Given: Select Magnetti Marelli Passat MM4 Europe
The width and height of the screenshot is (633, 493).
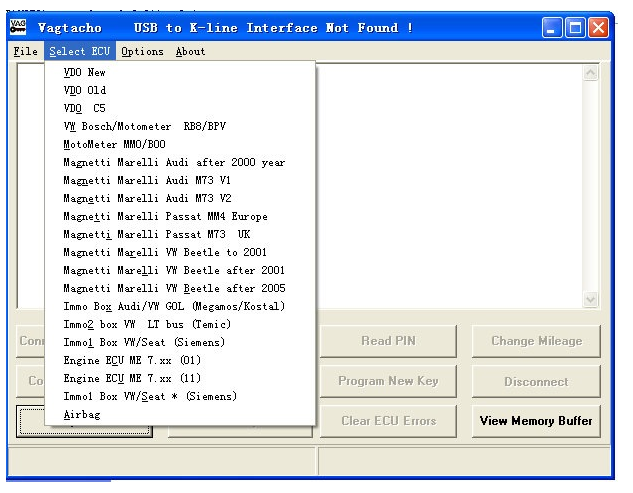Looking at the screenshot, I should coord(165,216).
